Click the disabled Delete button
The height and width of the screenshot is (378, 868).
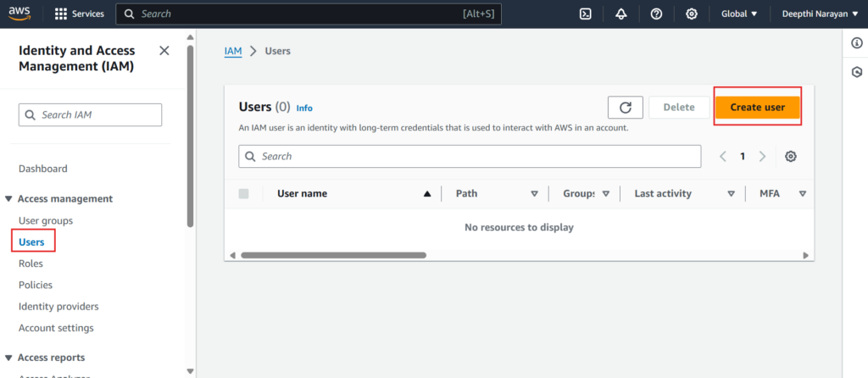click(x=679, y=108)
